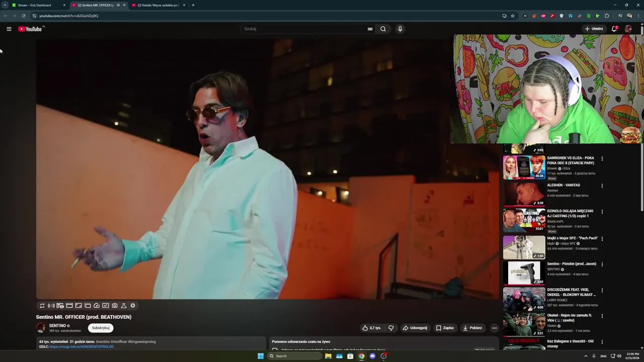Image resolution: width=644 pixels, height=362 pixels.
Task: Open YouTube notifications bell
Action: [x=614, y=29]
